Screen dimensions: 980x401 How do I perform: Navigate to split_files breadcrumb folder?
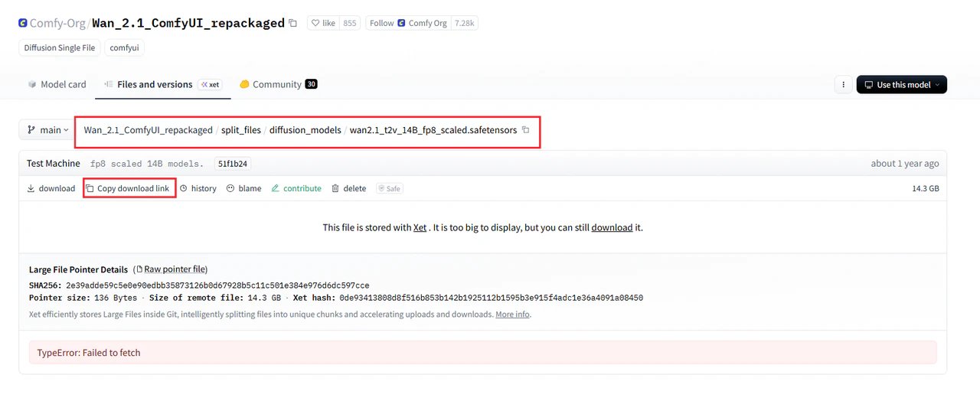tap(241, 130)
